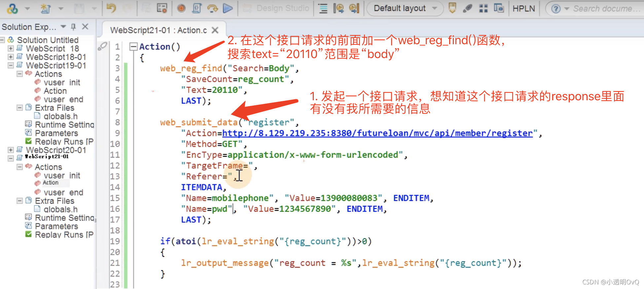Screen dimensions: 644x289
Task: Click the Steps Toolbox list icon
Action: click(323, 9)
